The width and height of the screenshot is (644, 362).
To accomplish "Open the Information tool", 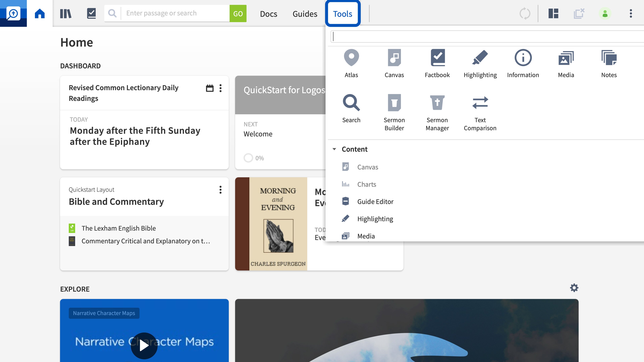I will pos(523,64).
